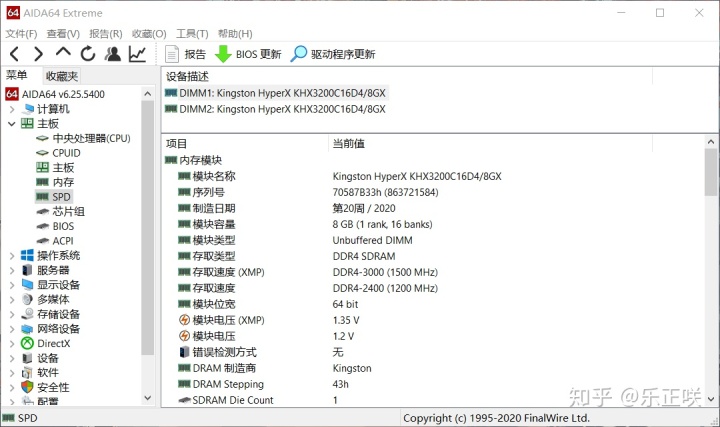The width and height of the screenshot is (720, 427).
Task: Click the 操作系统 Windows logo icon
Action: pos(27,256)
